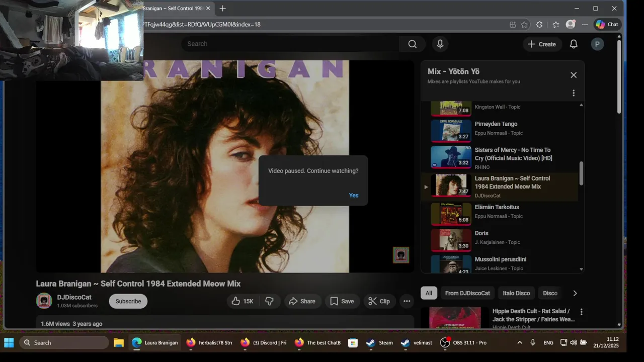Viewport: 644px width, 362px height.
Task: Switch to Steam on the taskbar
Action: click(x=380, y=342)
